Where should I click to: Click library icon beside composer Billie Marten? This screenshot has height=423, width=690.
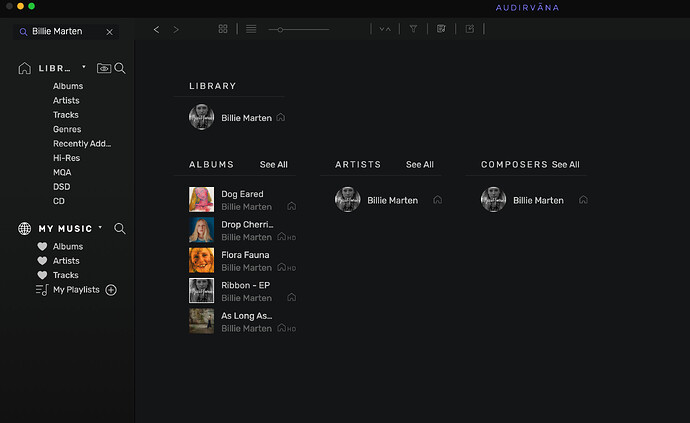click(583, 200)
